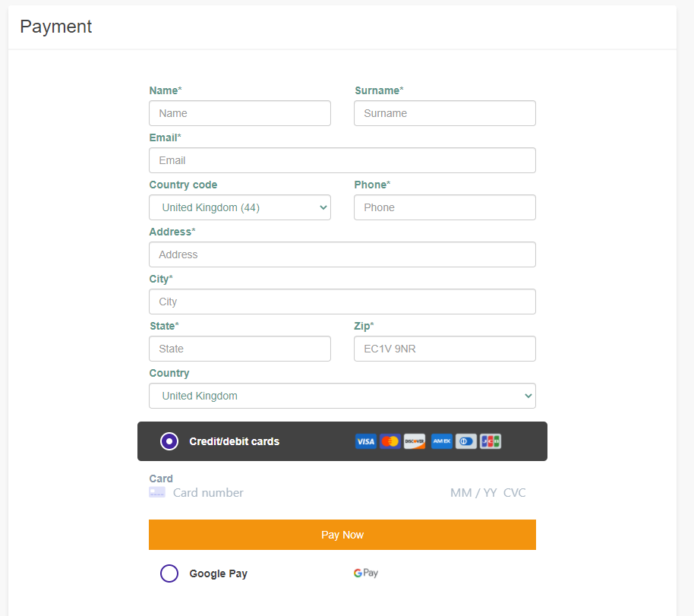
Task: Click the Discover card icon
Action: tap(415, 441)
